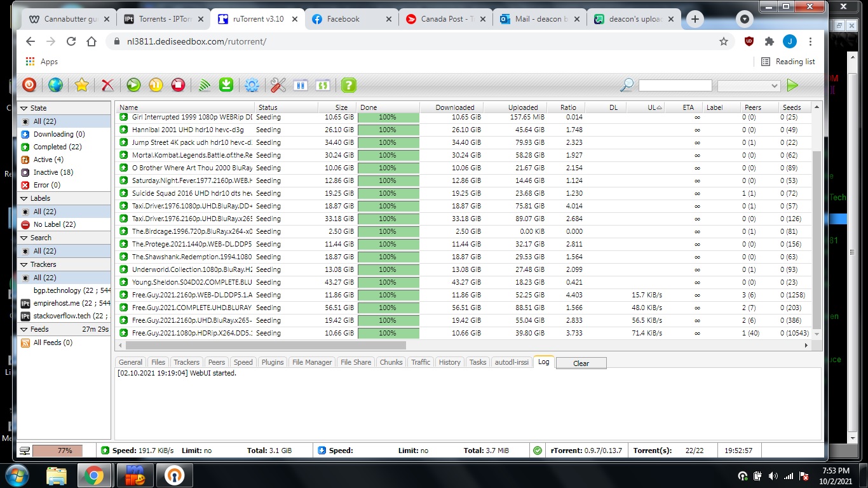Collapse the Feeds section
The height and width of the screenshot is (488, 868).
(24, 329)
